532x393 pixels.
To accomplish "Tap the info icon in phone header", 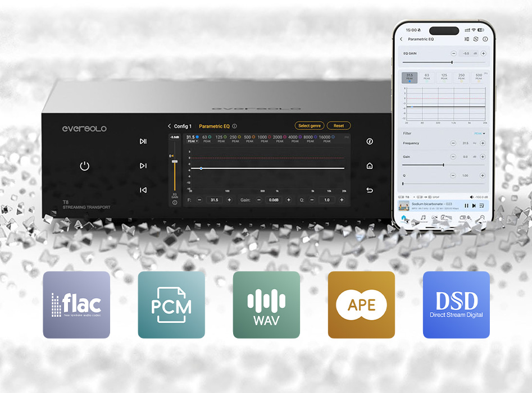I will (485, 39).
